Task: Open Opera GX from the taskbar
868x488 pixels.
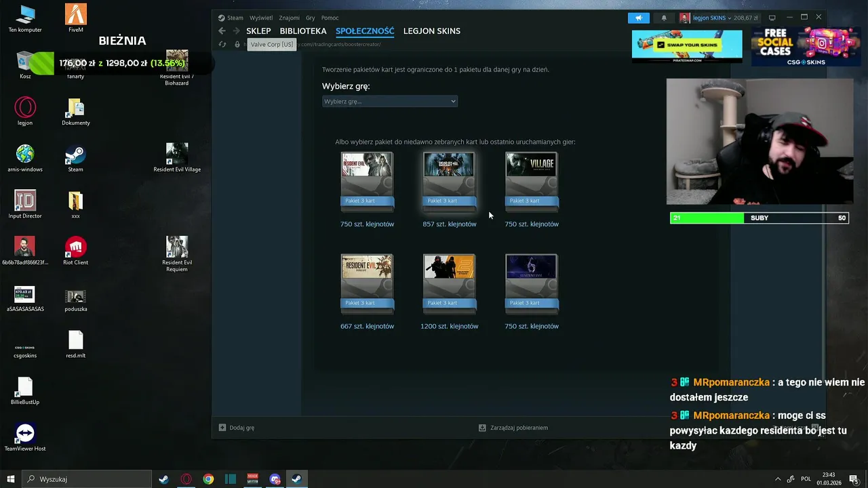Action: [x=186, y=479]
